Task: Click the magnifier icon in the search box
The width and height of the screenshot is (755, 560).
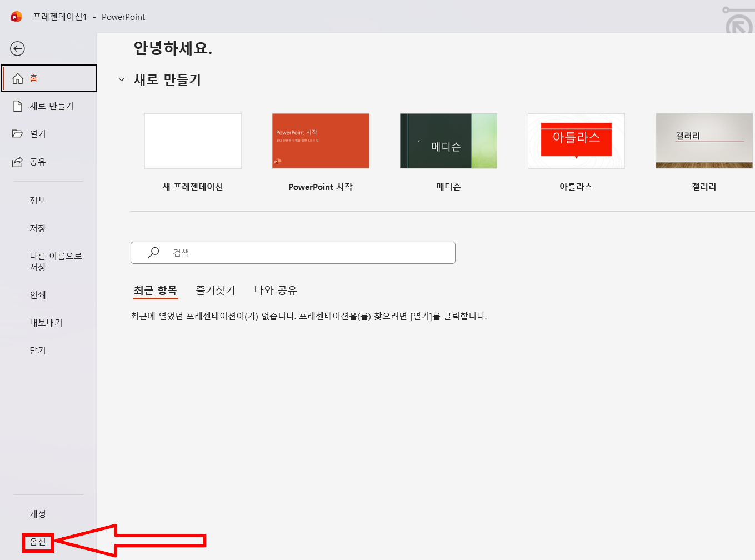Action: (x=154, y=253)
